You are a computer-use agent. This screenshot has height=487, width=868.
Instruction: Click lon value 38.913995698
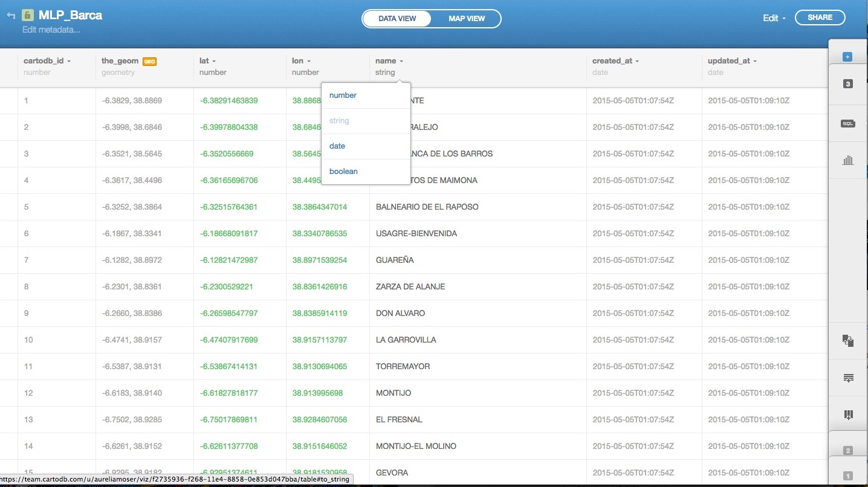(318, 393)
